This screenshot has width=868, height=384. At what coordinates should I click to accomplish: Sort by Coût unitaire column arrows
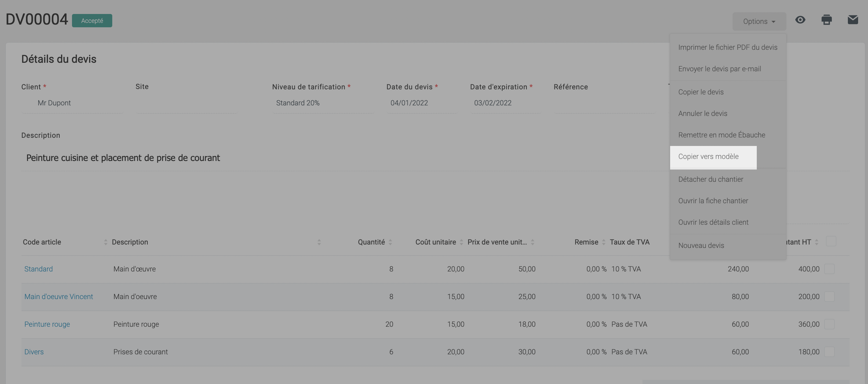[x=461, y=242]
